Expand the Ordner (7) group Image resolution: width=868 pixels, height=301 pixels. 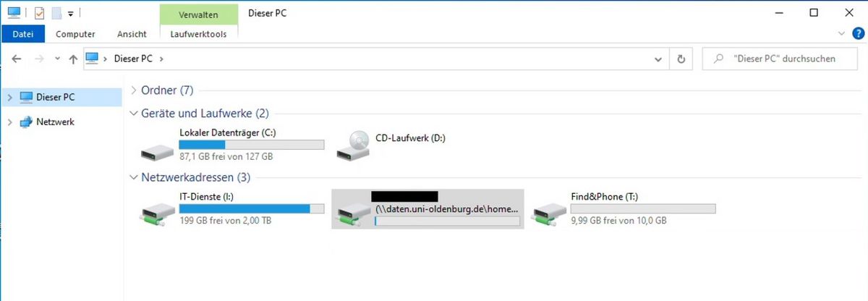pos(134,90)
